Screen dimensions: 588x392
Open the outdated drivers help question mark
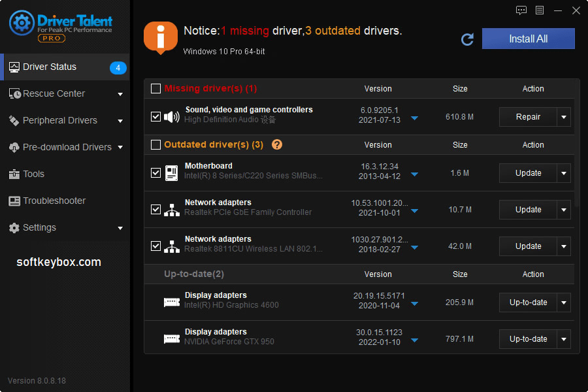pyautogui.click(x=277, y=144)
